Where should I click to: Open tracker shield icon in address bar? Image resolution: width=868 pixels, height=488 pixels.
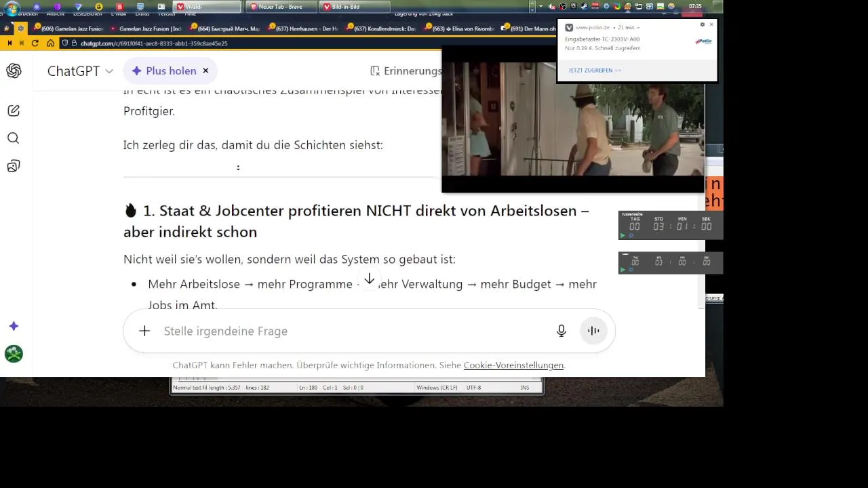[x=65, y=43]
